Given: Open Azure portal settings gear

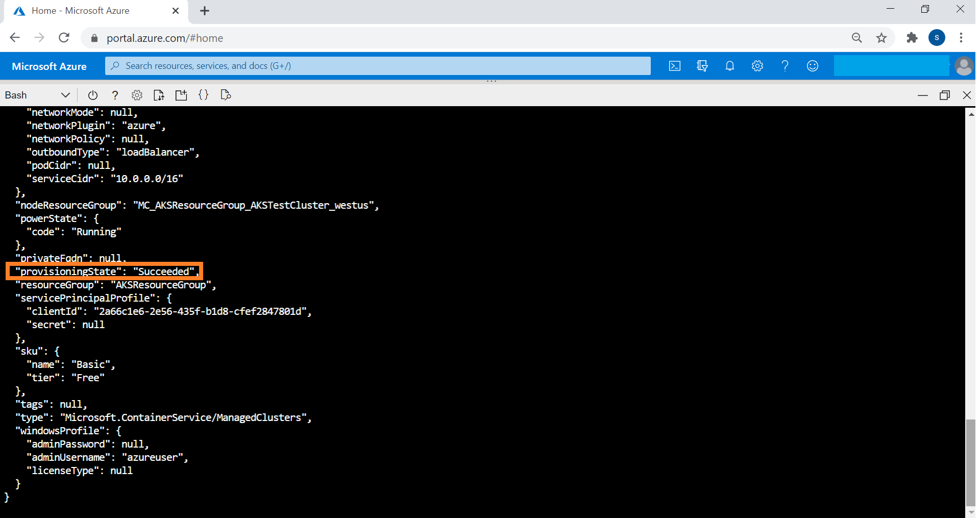Looking at the screenshot, I should pos(757,66).
